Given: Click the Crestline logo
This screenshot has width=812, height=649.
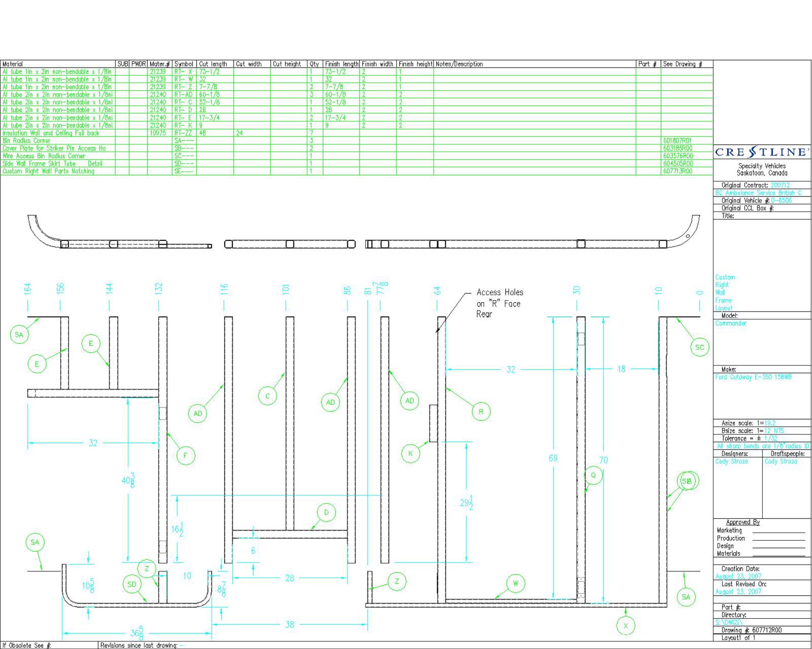Looking at the screenshot, I should tap(762, 152).
